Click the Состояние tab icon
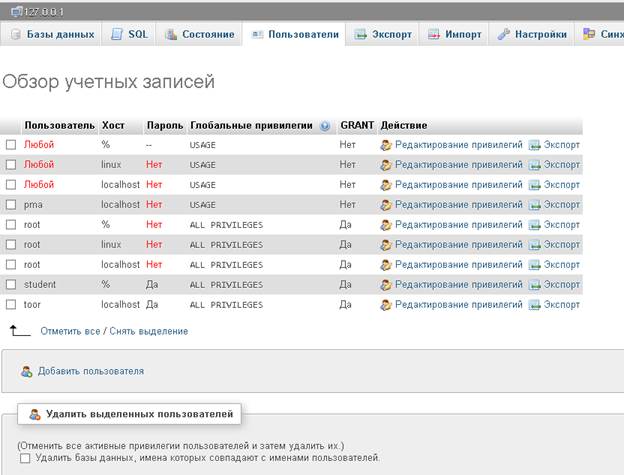 [x=171, y=35]
